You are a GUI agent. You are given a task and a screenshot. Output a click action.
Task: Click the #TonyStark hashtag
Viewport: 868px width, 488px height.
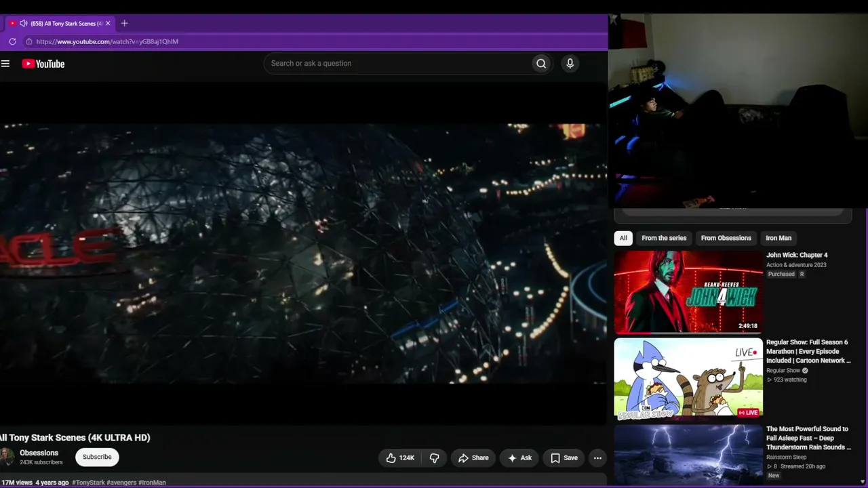[88, 483]
